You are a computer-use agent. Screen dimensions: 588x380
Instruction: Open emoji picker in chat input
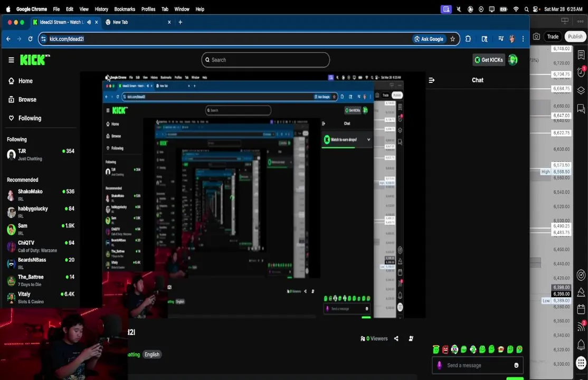(x=516, y=365)
